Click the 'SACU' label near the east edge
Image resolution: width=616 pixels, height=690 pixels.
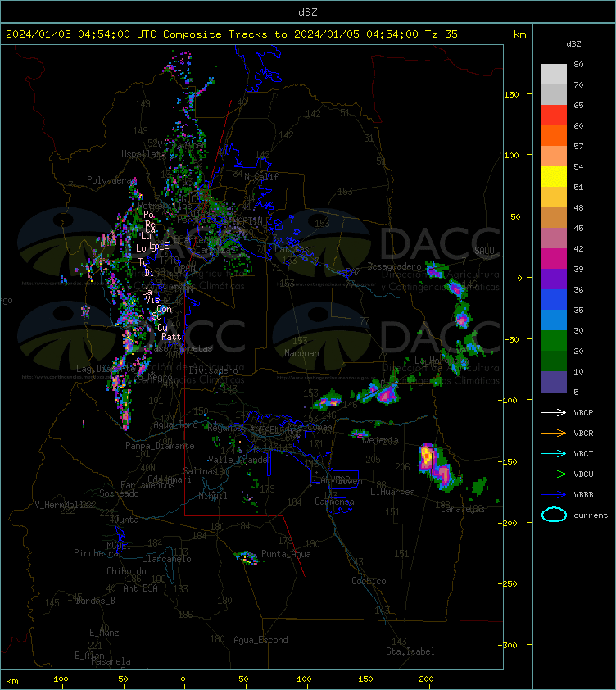point(484,251)
